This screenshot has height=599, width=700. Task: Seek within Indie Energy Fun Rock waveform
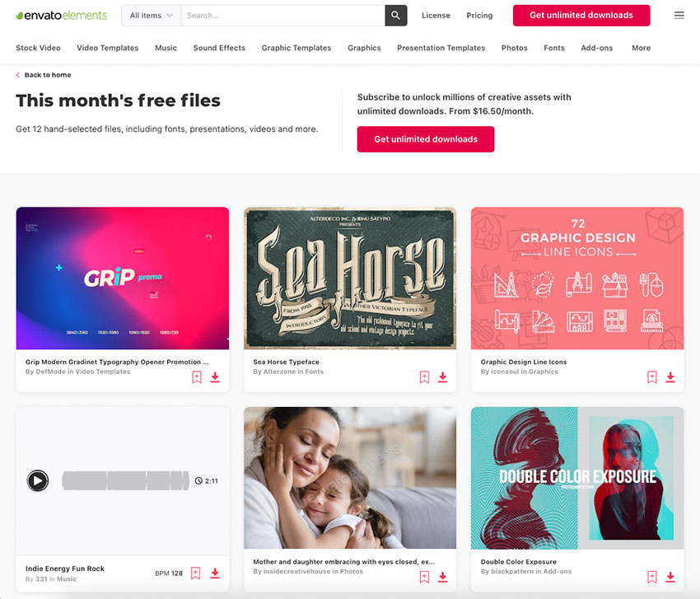click(x=125, y=480)
